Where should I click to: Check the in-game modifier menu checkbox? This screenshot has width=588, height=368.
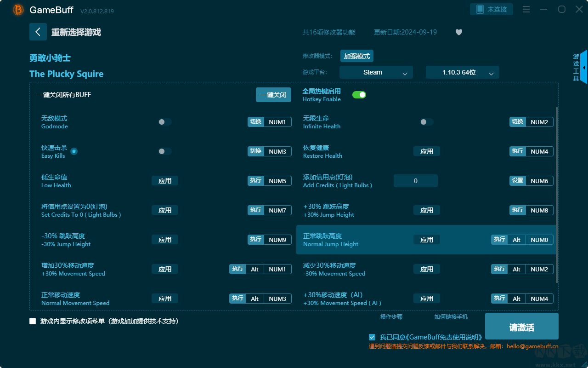[x=33, y=321]
